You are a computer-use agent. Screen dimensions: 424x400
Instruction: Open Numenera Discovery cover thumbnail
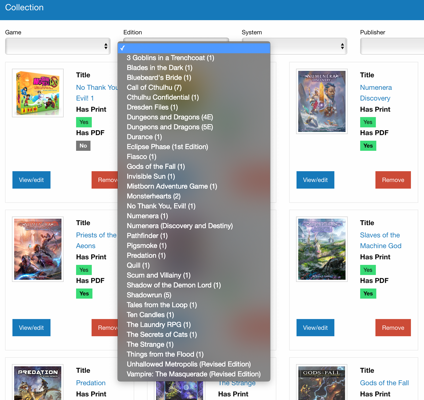pyautogui.click(x=322, y=101)
